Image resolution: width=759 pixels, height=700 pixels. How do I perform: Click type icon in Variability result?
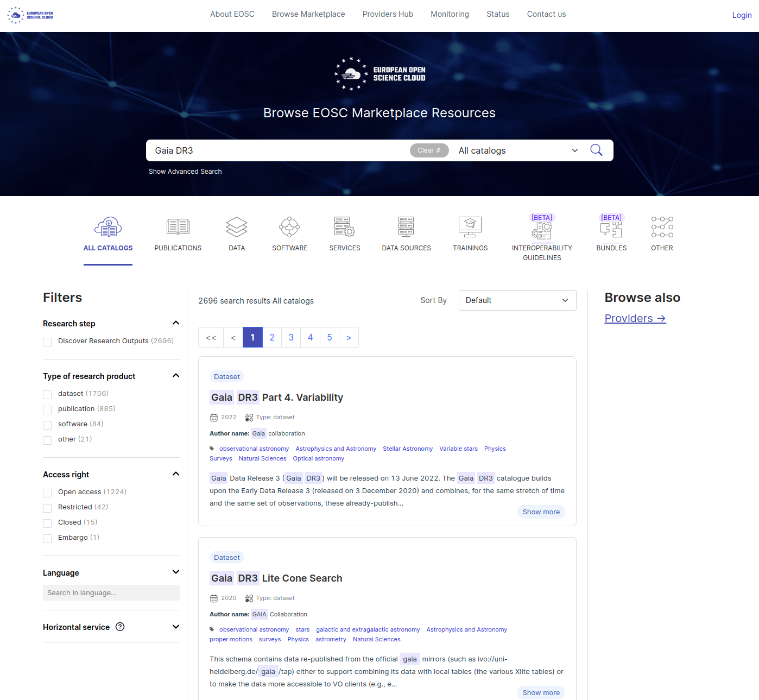coord(249,418)
